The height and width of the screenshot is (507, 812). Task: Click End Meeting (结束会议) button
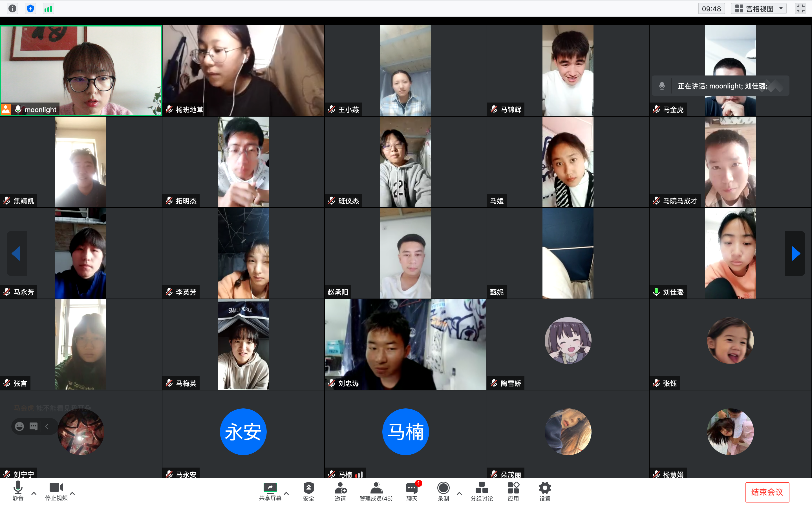pyautogui.click(x=767, y=492)
